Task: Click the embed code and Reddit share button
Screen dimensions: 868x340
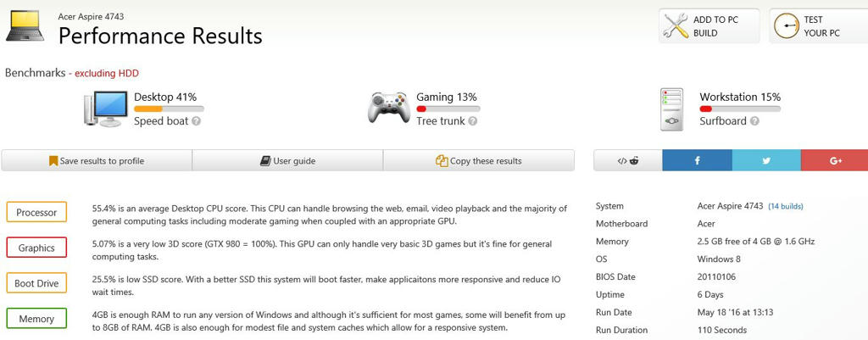Action: 628,160
